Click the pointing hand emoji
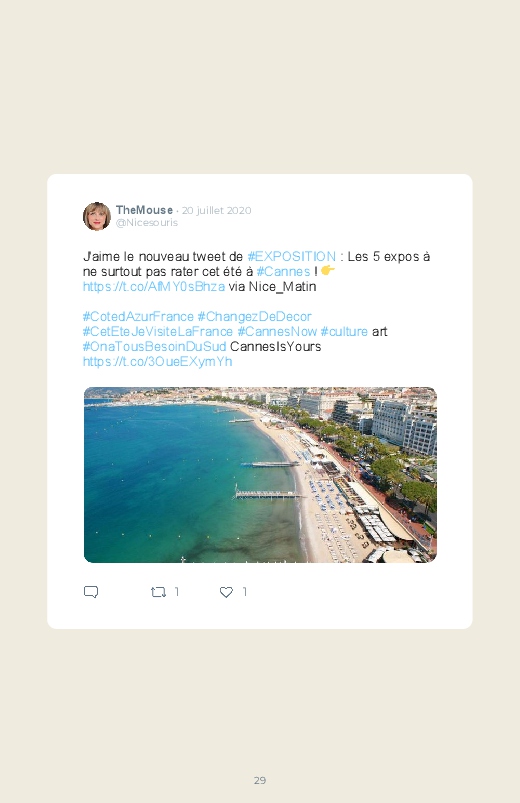Screen dimensions: 520x803 tap(328, 270)
